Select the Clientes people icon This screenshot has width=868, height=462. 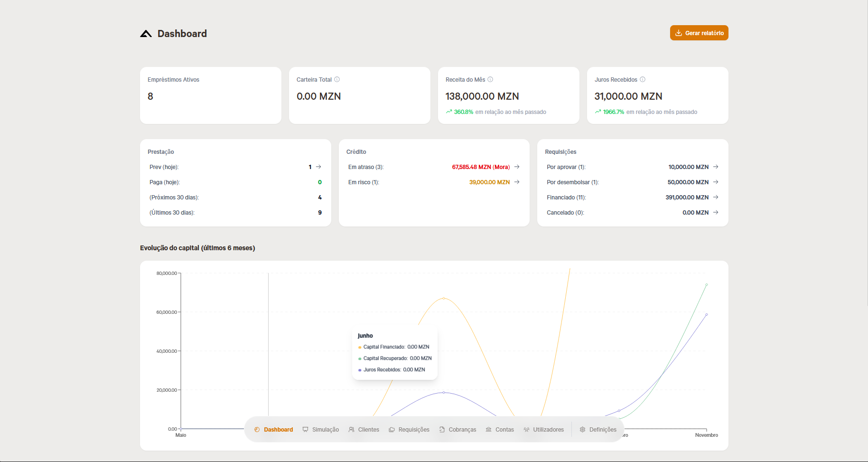click(x=351, y=429)
